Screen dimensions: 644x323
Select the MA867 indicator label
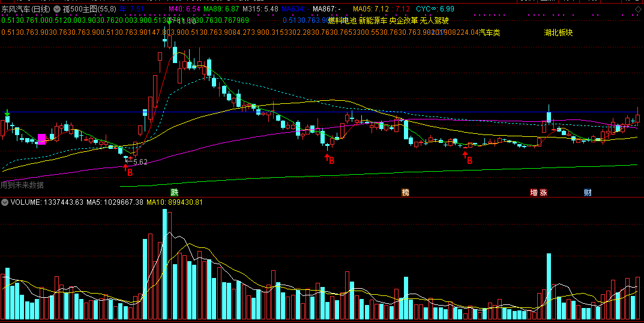(x=327, y=9)
